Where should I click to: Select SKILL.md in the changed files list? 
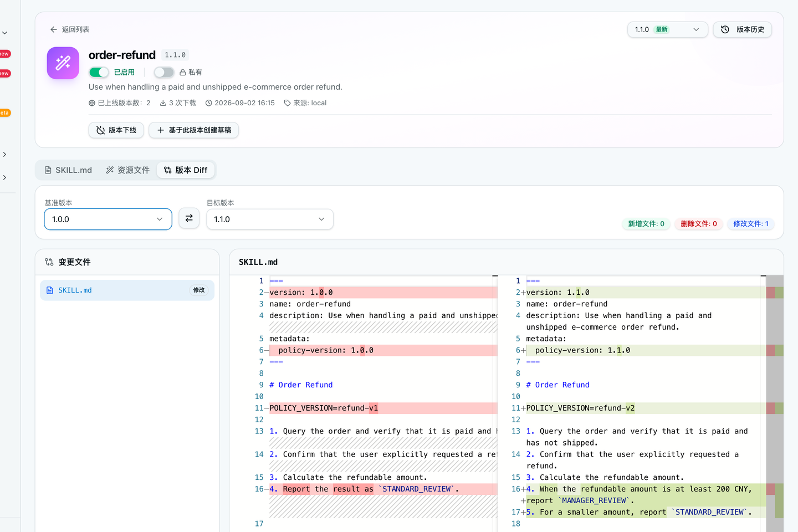[127, 290]
